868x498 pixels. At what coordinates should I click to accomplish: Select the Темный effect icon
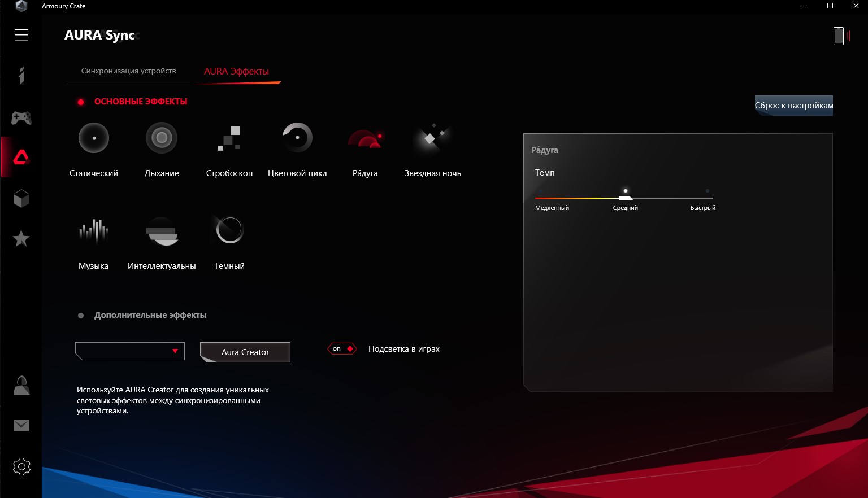[229, 230]
